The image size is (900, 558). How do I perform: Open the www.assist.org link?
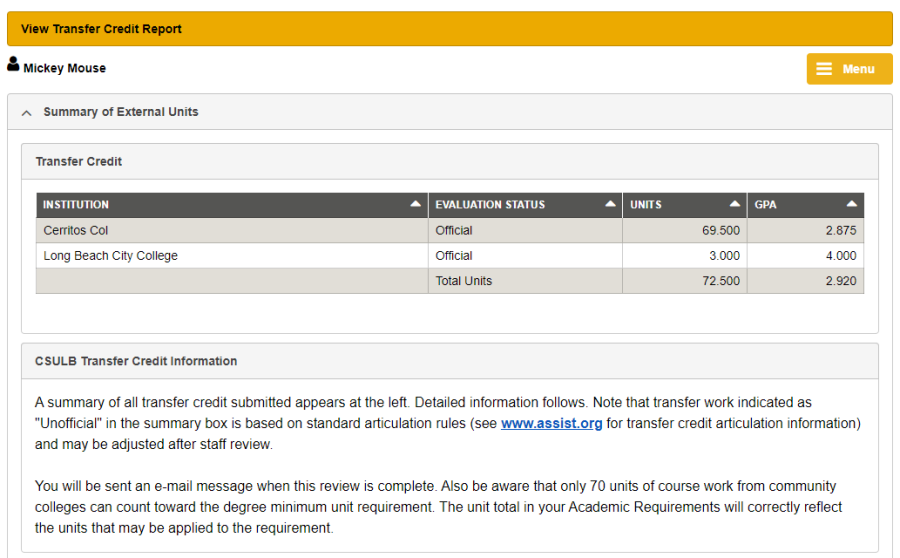point(551,424)
